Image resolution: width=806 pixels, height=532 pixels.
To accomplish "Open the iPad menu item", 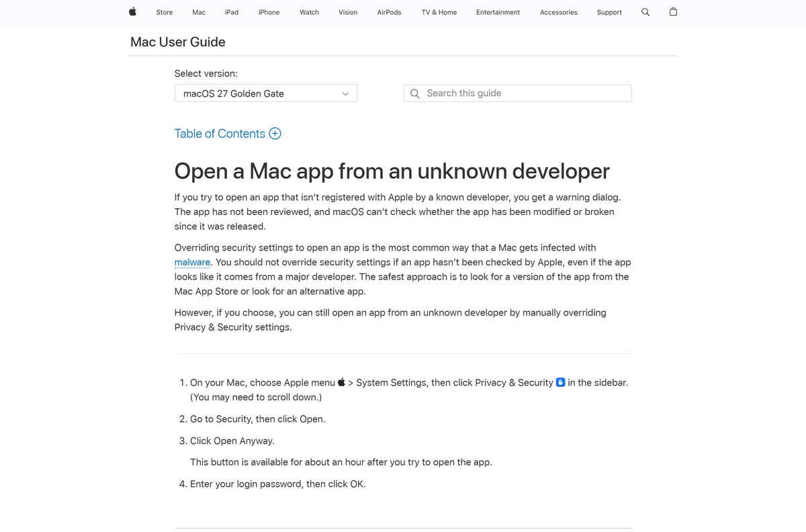I will [x=232, y=12].
